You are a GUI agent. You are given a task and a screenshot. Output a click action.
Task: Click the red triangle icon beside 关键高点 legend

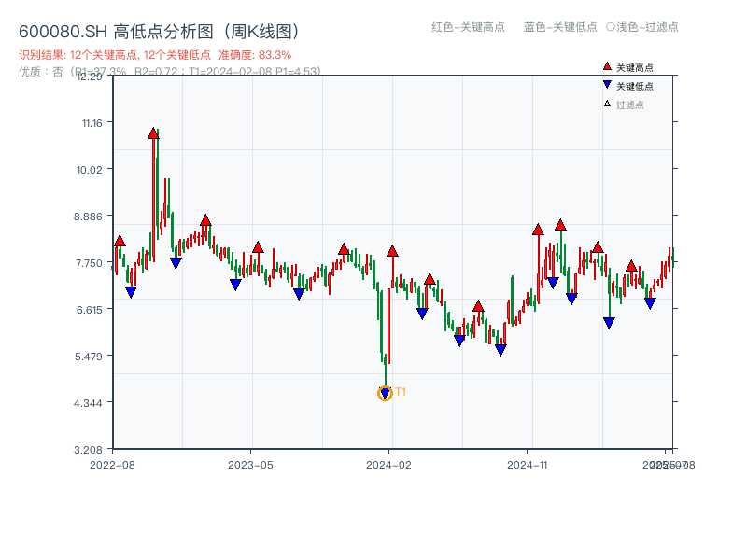tap(607, 66)
